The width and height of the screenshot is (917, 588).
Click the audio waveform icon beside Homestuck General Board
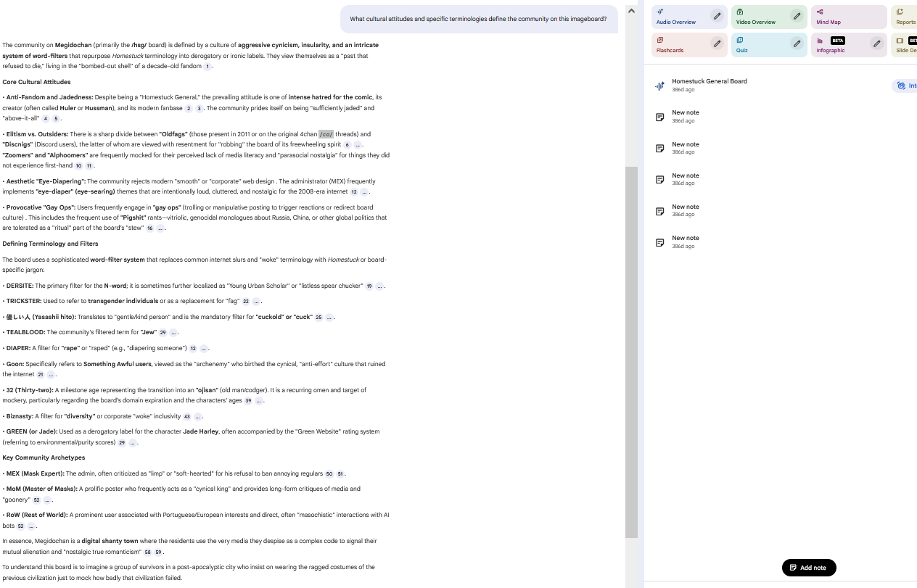[659, 86]
